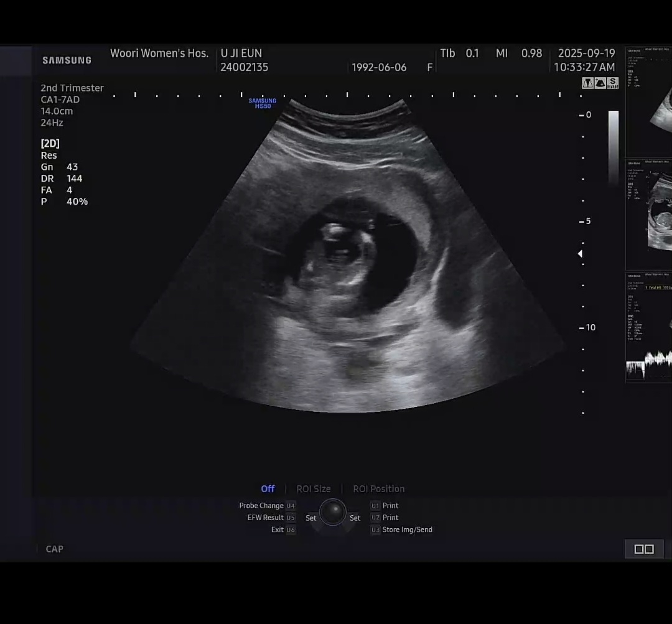Click the sector-scan icon with plus sign
The image size is (672, 624).
click(600, 83)
